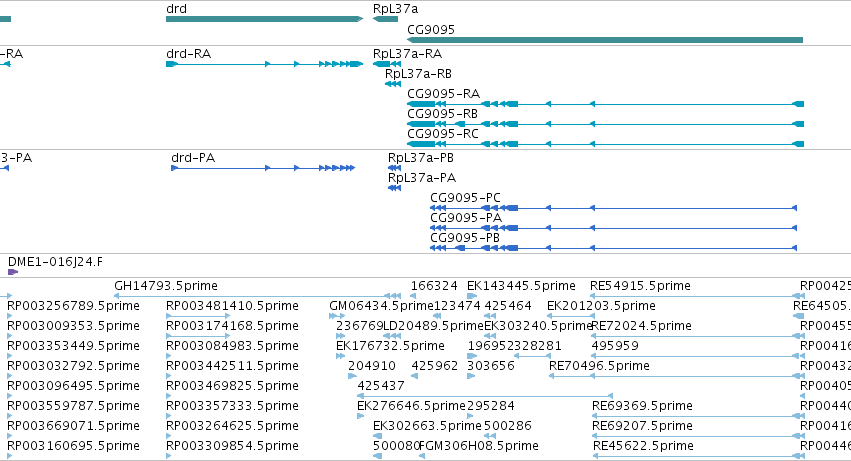This screenshot has height=461, width=851.
Task: Click the RP003096495.5prime EST label
Action: pos(73,386)
